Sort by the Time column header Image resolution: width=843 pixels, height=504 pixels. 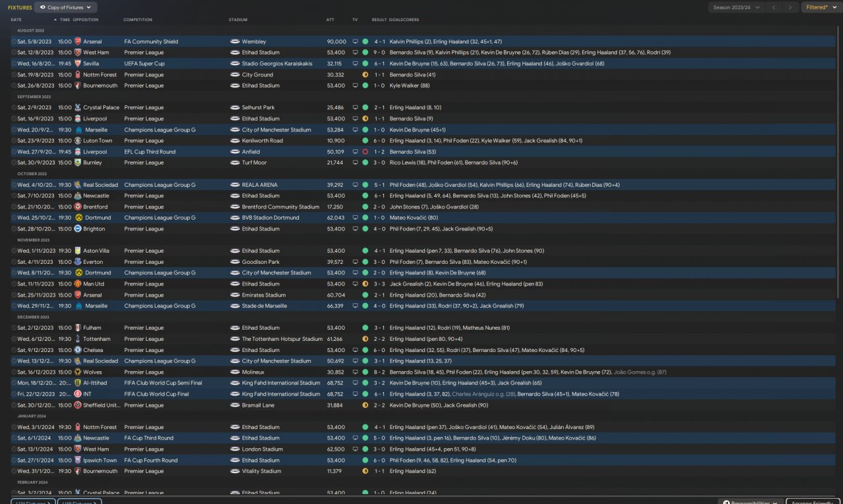tap(65, 20)
